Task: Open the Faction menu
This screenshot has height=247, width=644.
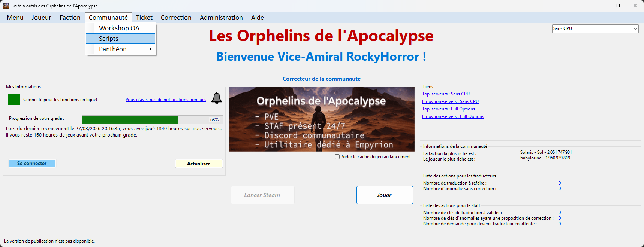Action: point(70,18)
